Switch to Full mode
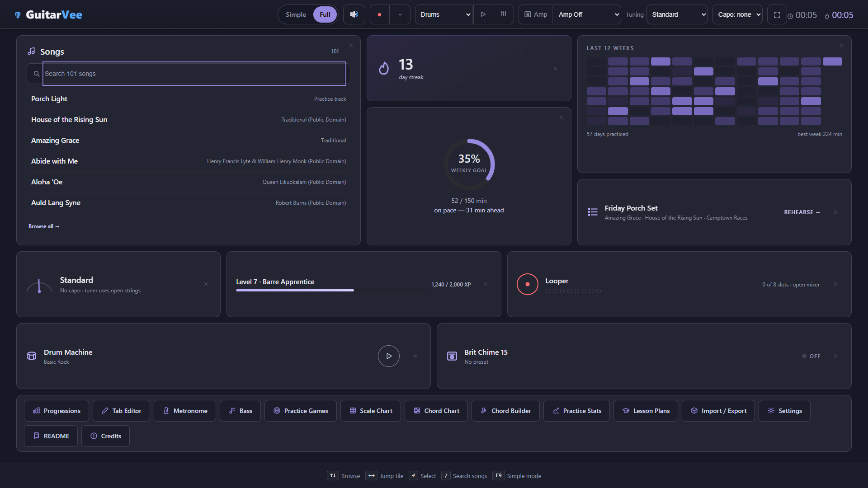This screenshot has width=868, height=488. (325, 14)
